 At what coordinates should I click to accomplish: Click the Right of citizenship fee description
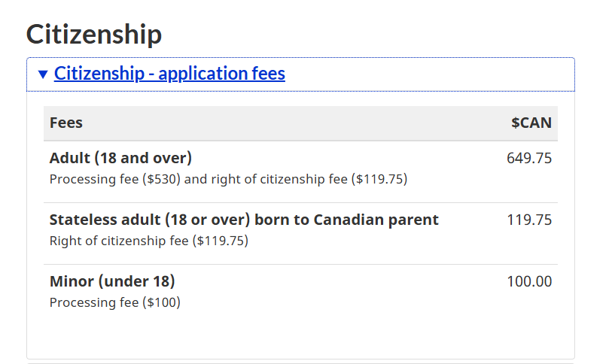[x=149, y=241]
